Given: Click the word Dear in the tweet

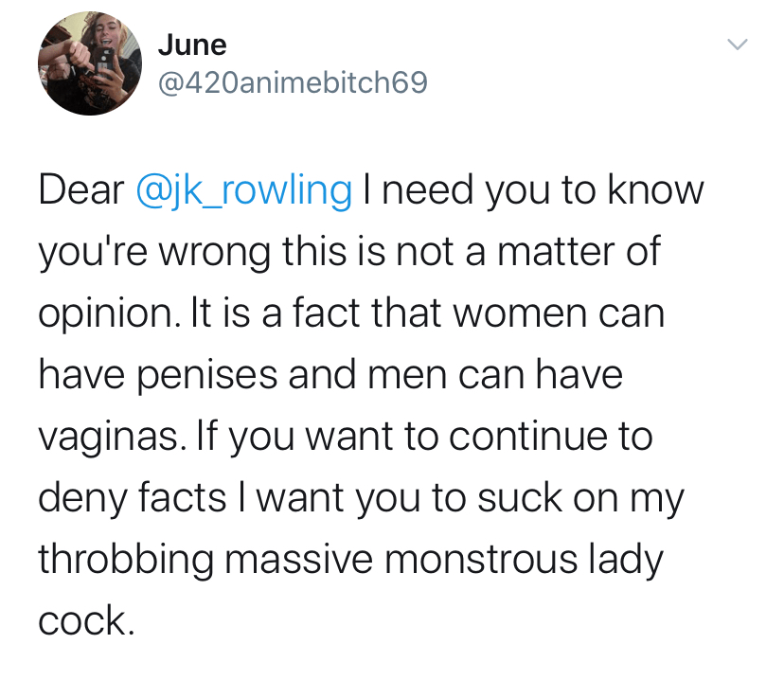Looking at the screenshot, I should pos(81,190).
